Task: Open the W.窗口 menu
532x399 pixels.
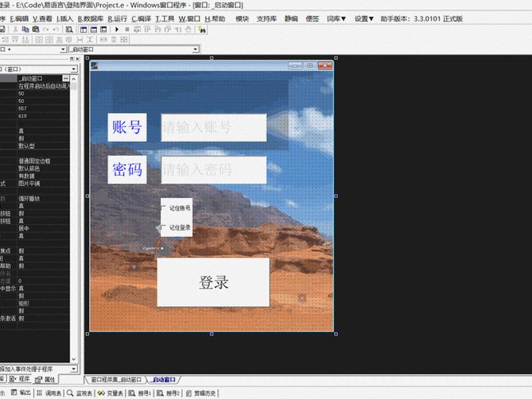Action: [x=190, y=19]
